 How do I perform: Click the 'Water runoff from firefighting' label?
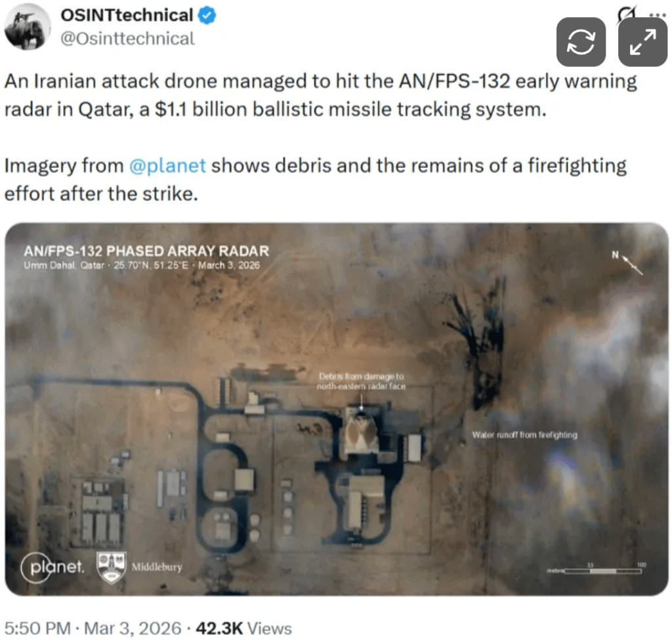(524, 435)
